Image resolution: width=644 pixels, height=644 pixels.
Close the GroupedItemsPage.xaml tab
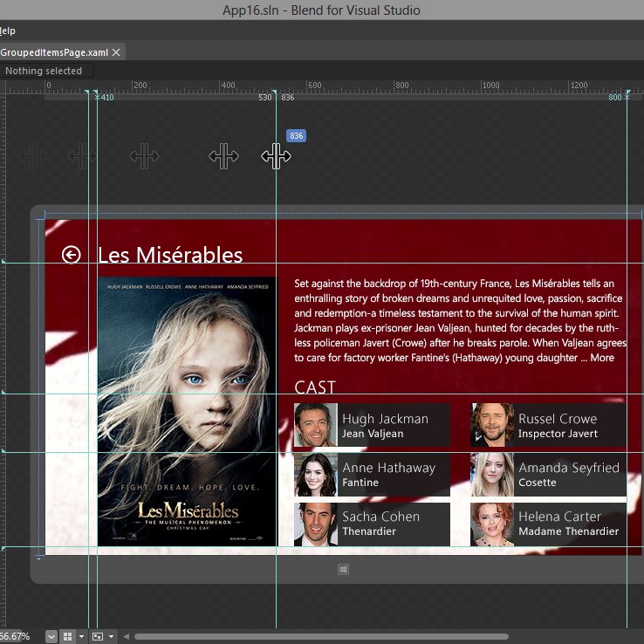116,52
